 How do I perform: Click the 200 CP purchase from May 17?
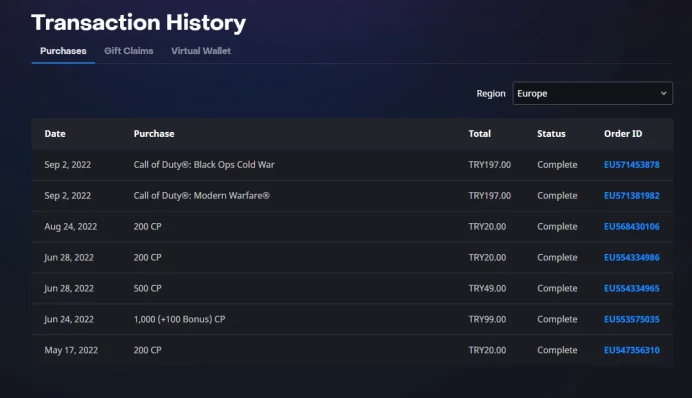[147, 350]
